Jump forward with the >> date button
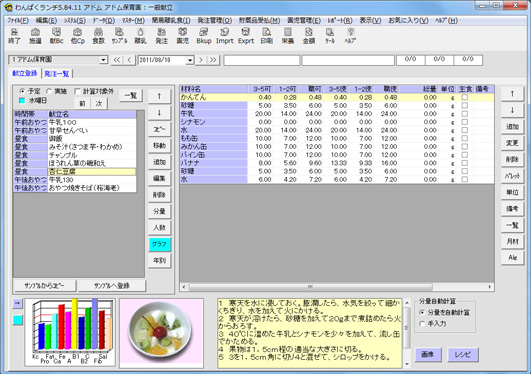The height and width of the screenshot is (374, 531). click(x=213, y=60)
